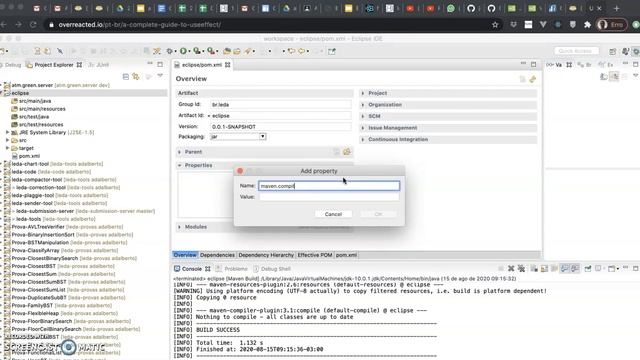The height and width of the screenshot is (360, 640).
Task: Switch to the Effective POM tab
Action: [315, 255]
